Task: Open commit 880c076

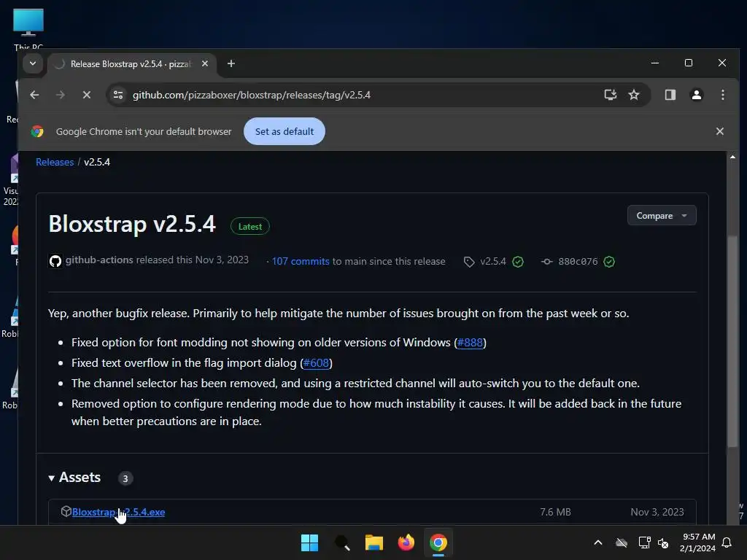Action: tap(578, 262)
